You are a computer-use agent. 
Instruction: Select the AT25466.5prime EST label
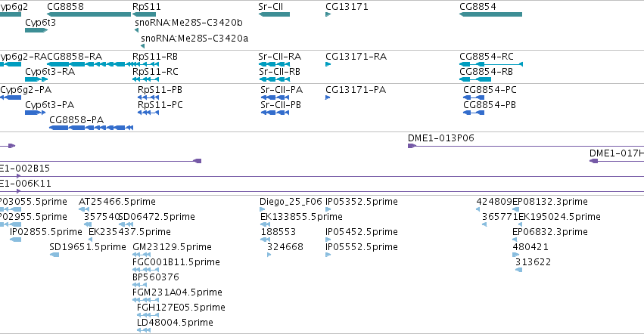point(117,202)
